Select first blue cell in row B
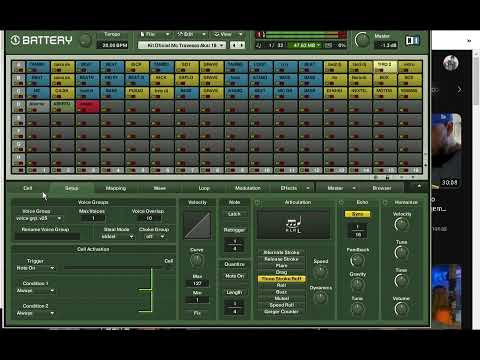Image resolution: width=480 pixels, height=360 pixels. pyautogui.click(x=38, y=80)
